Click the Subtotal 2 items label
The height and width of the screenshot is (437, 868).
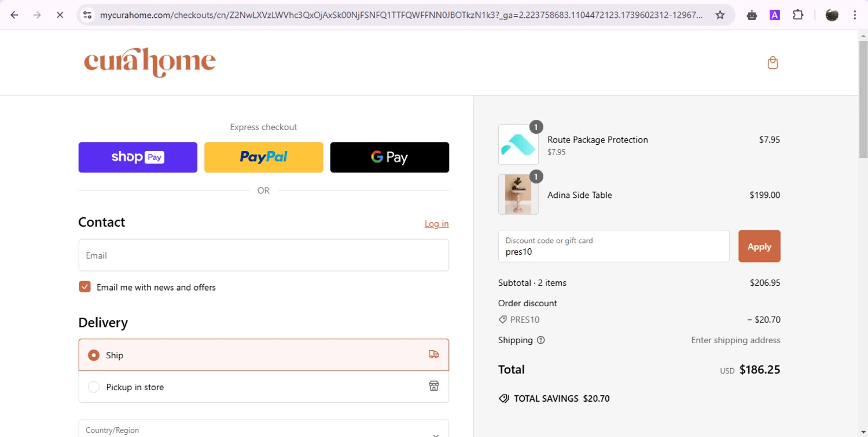point(532,283)
